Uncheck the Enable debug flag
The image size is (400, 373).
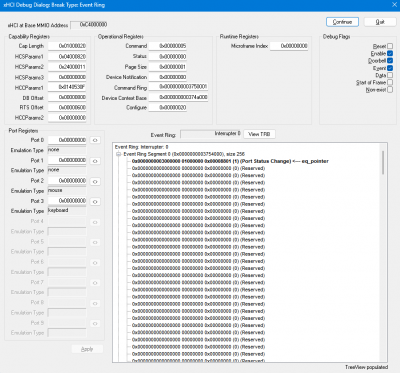pos(390,53)
